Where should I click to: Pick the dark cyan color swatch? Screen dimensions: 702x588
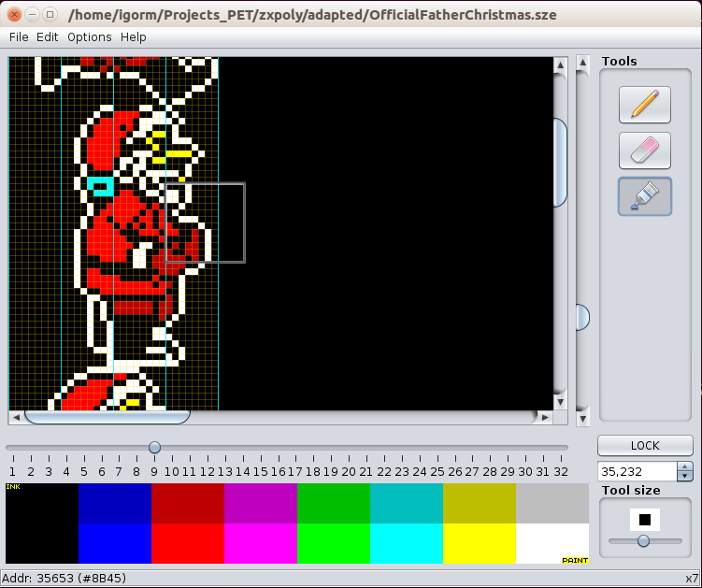pos(407,503)
